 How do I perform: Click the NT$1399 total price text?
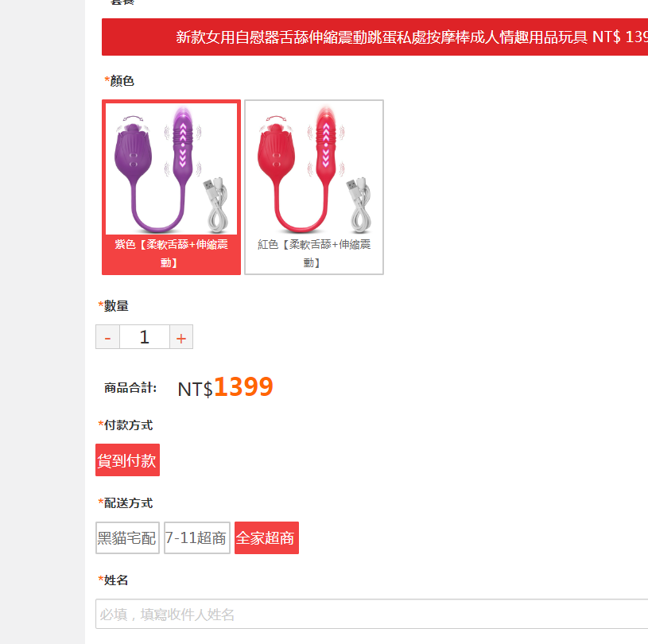pos(225,387)
